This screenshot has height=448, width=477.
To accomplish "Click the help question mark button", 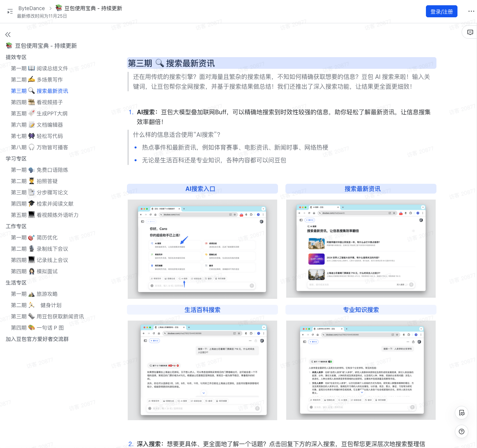I will point(462,431).
